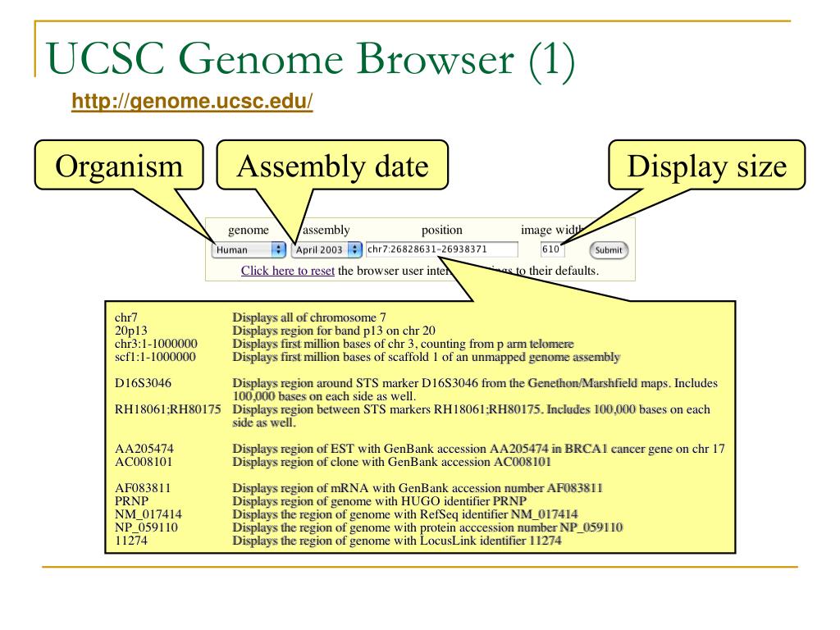Click the example query 'AF083811'
The width and height of the screenshot is (840, 630).
(x=143, y=488)
